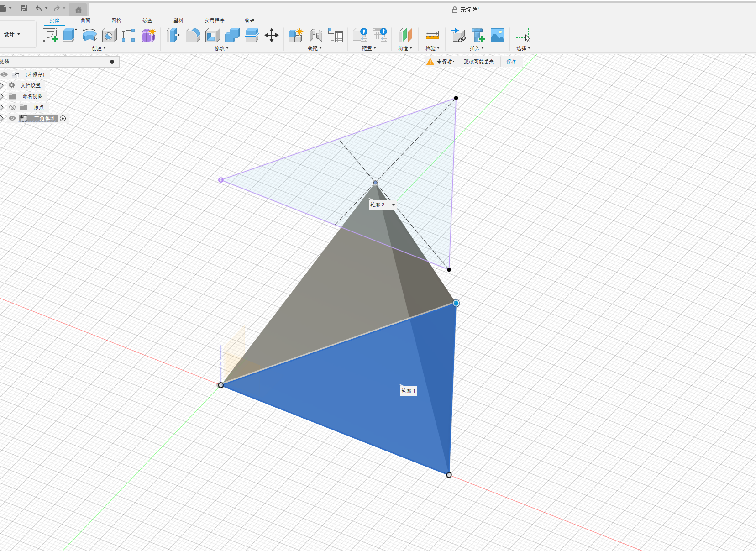Hide the 三角体:1 component via eye icon
Viewport: 756px width, 551px height.
pos(12,118)
